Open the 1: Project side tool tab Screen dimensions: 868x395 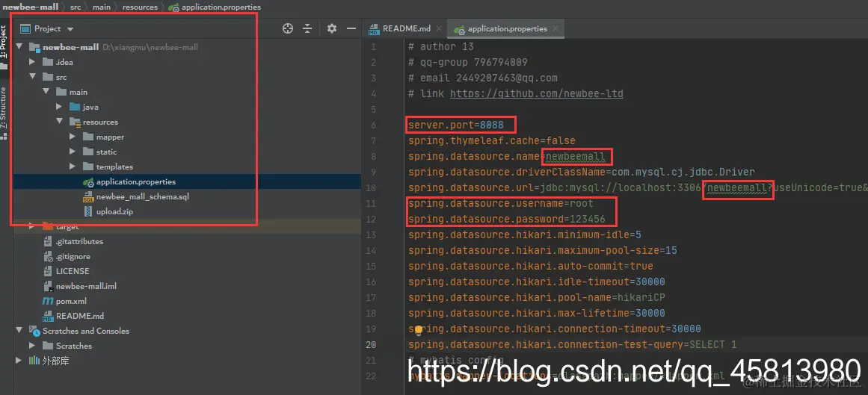pyautogui.click(x=4, y=47)
